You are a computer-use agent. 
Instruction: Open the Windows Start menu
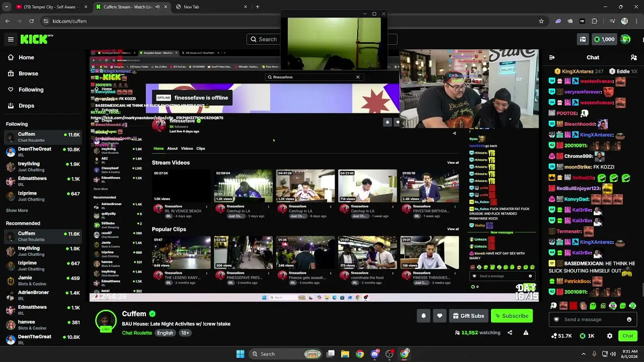click(x=240, y=354)
